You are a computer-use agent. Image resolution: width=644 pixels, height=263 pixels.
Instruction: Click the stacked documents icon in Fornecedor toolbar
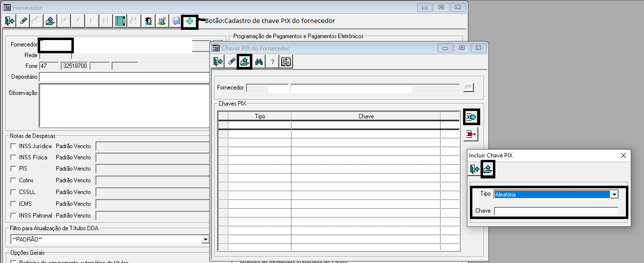point(176,21)
